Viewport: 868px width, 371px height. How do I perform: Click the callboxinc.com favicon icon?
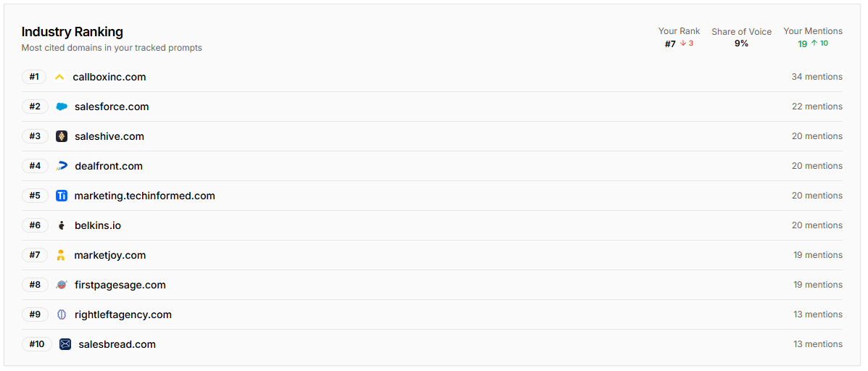pyautogui.click(x=59, y=77)
